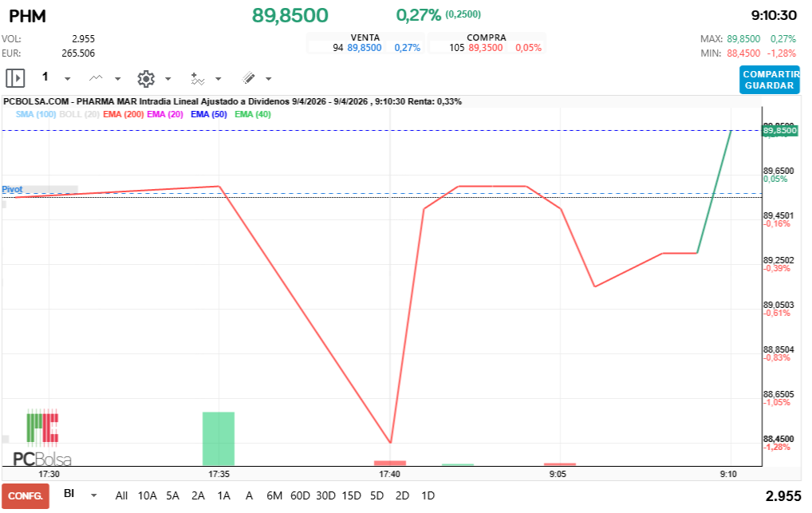Select the line chart type icon

point(96,78)
